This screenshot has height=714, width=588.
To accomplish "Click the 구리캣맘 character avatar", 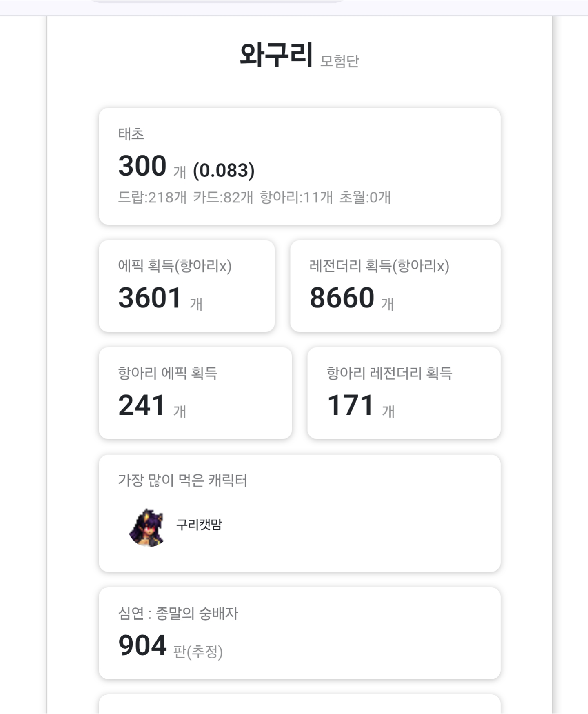I will [x=147, y=527].
